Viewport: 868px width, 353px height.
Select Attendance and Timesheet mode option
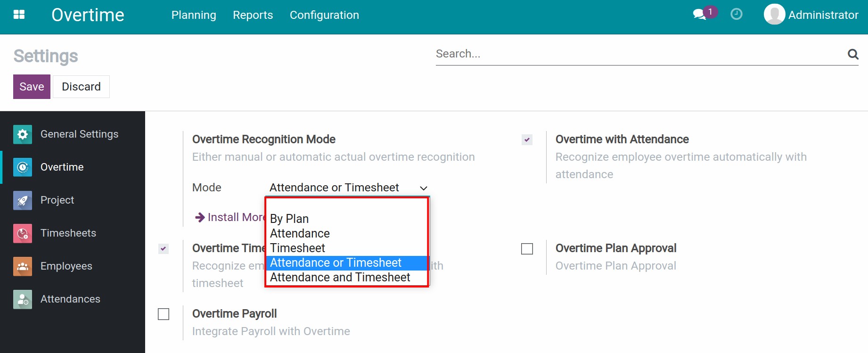[x=340, y=277]
